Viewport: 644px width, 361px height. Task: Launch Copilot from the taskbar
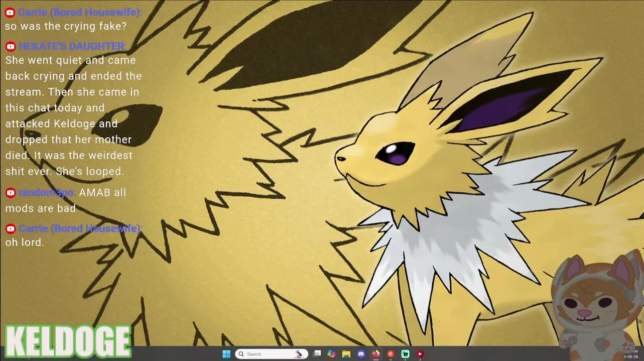coord(331,354)
